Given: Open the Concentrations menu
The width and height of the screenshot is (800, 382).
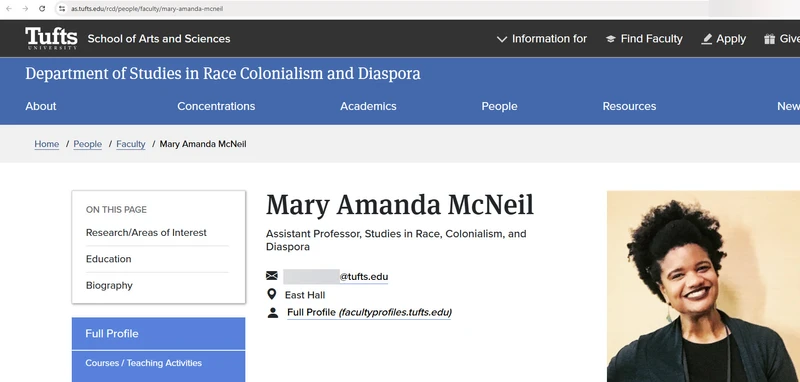Looking at the screenshot, I should coord(216,106).
